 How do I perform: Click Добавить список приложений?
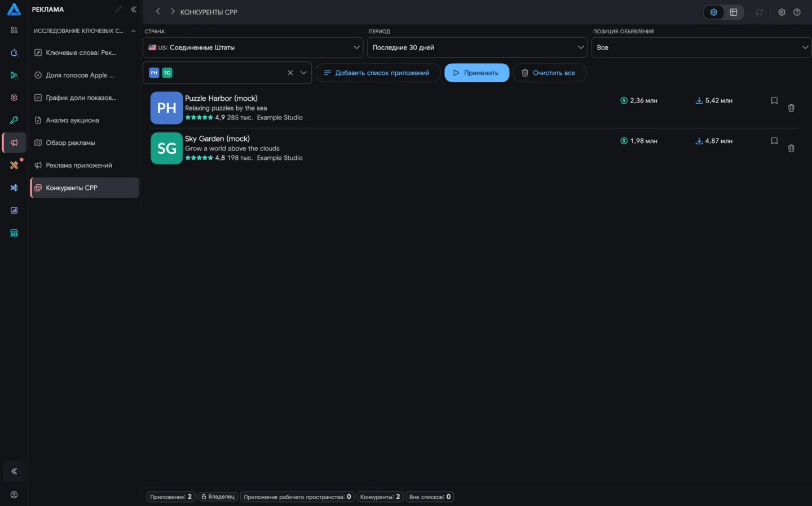click(378, 73)
